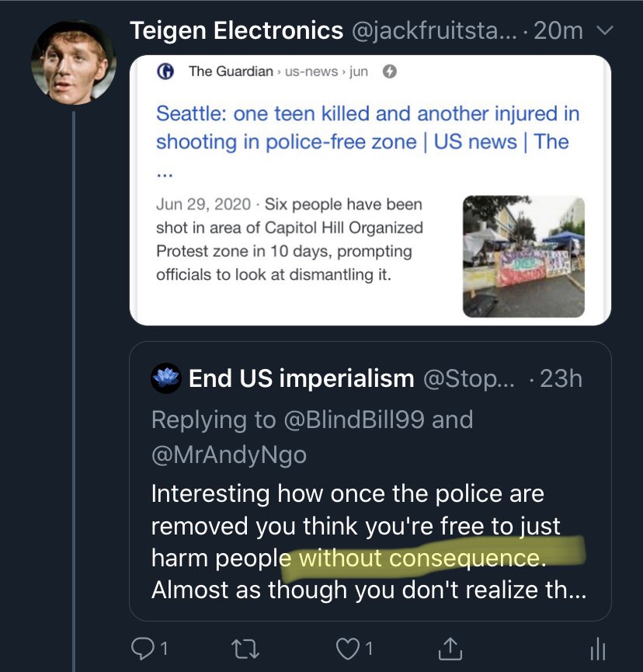This screenshot has height=672, width=643.
Task: Like the tweet with the heart icon
Action: click(348, 648)
